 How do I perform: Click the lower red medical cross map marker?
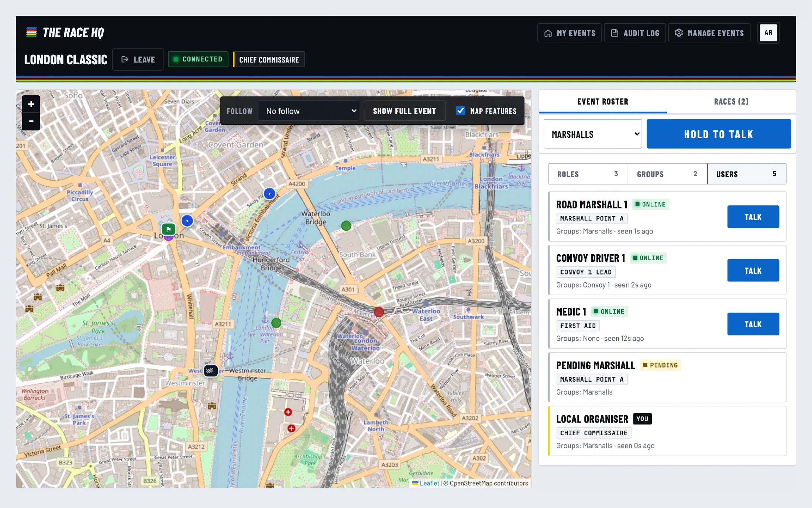click(x=292, y=428)
